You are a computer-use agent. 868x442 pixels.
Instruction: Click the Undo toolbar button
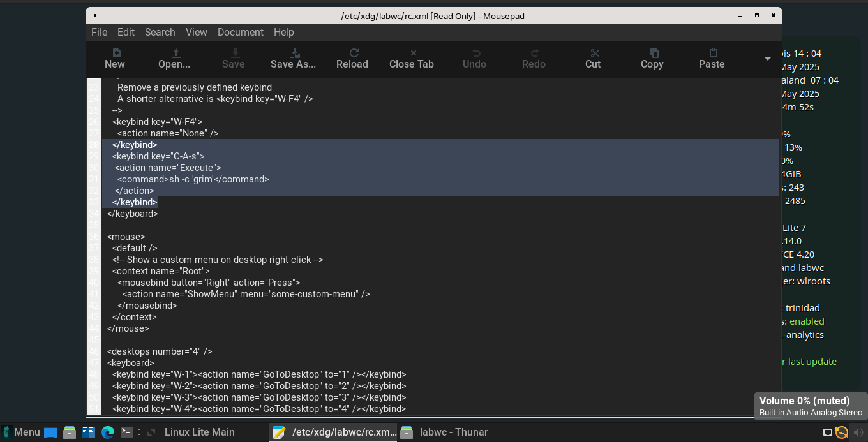click(474, 59)
